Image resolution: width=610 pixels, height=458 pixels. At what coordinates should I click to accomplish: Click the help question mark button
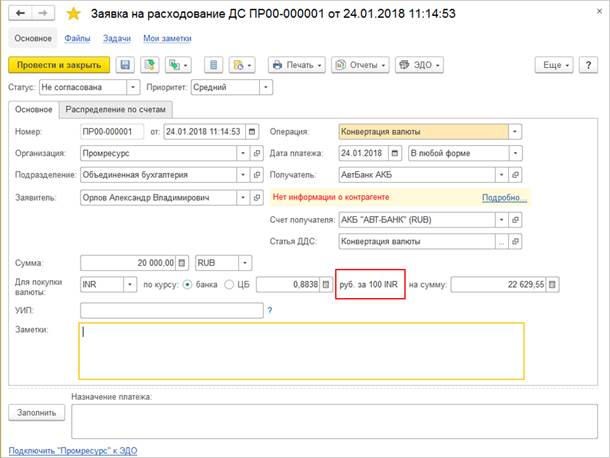click(592, 65)
